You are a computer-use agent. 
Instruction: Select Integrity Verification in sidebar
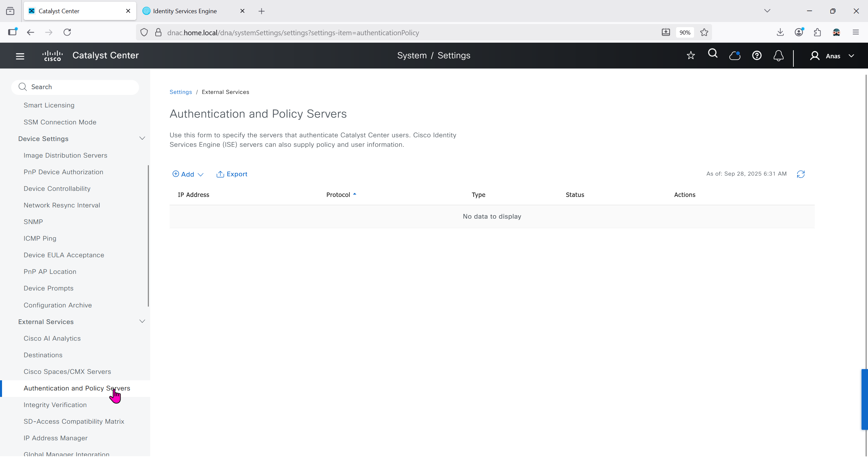[x=55, y=405]
